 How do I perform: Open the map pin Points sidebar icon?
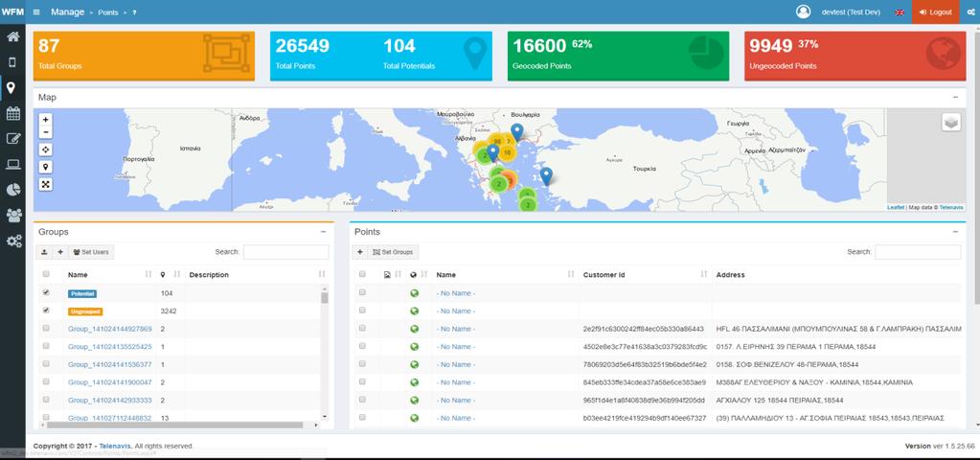(11, 87)
